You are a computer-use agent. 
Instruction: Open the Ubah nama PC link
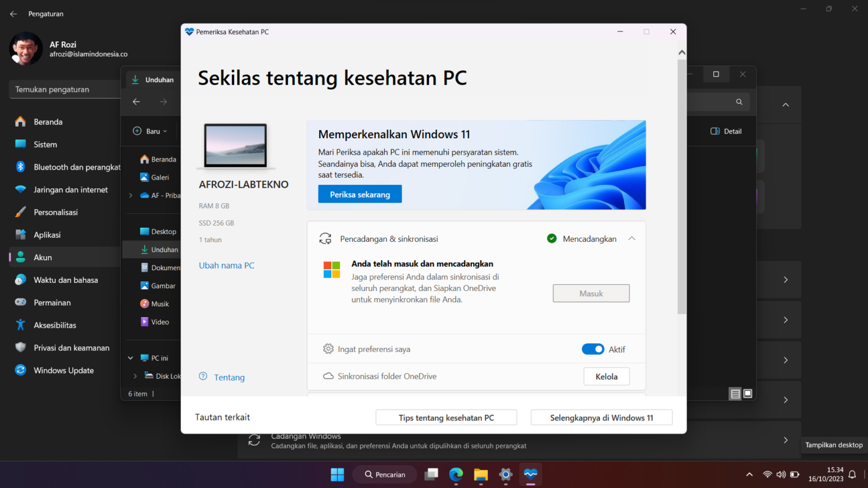227,265
